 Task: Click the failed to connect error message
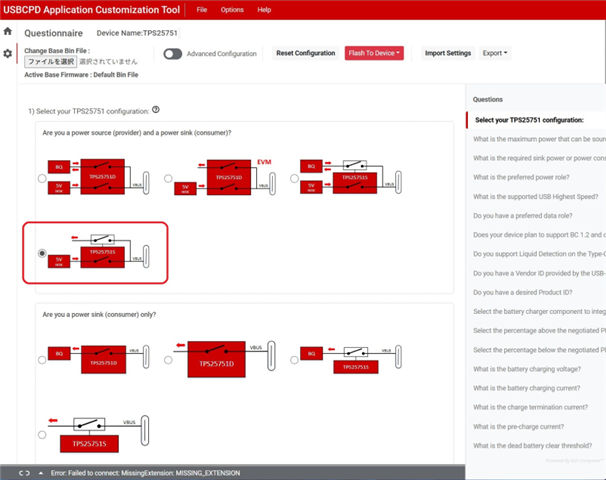click(145, 473)
